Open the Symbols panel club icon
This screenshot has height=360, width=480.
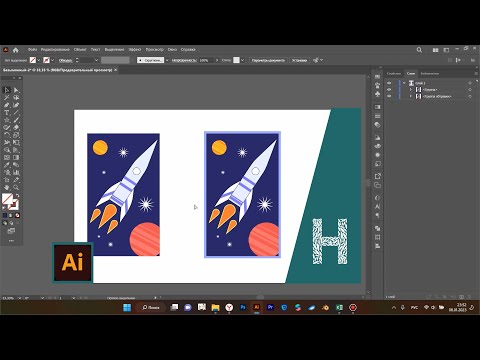pos(377,94)
